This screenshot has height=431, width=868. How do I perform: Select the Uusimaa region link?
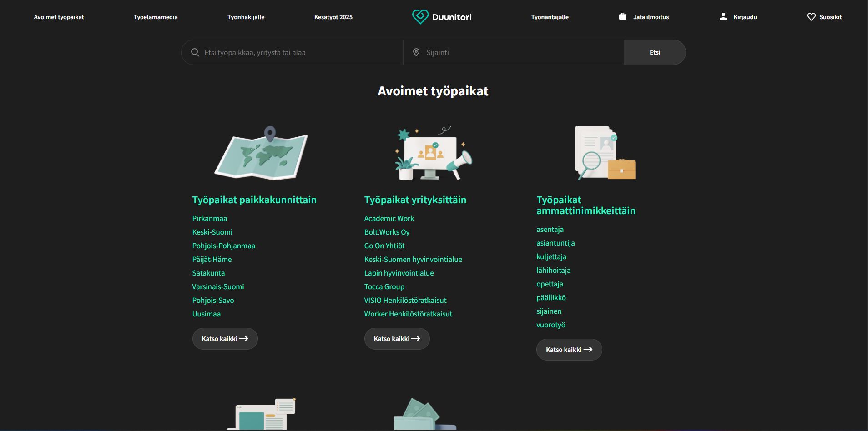pos(206,314)
